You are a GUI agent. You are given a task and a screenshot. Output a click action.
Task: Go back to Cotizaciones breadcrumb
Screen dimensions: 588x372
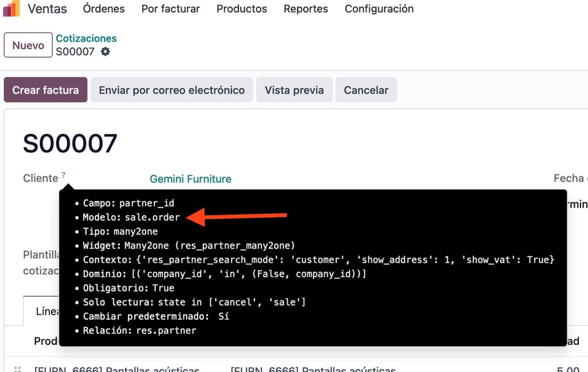(x=86, y=39)
